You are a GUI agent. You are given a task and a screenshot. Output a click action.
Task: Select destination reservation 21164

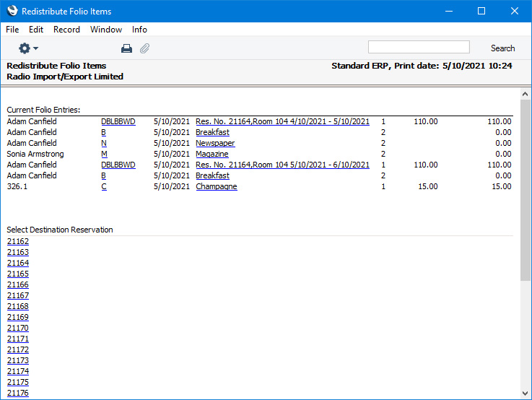click(18, 263)
